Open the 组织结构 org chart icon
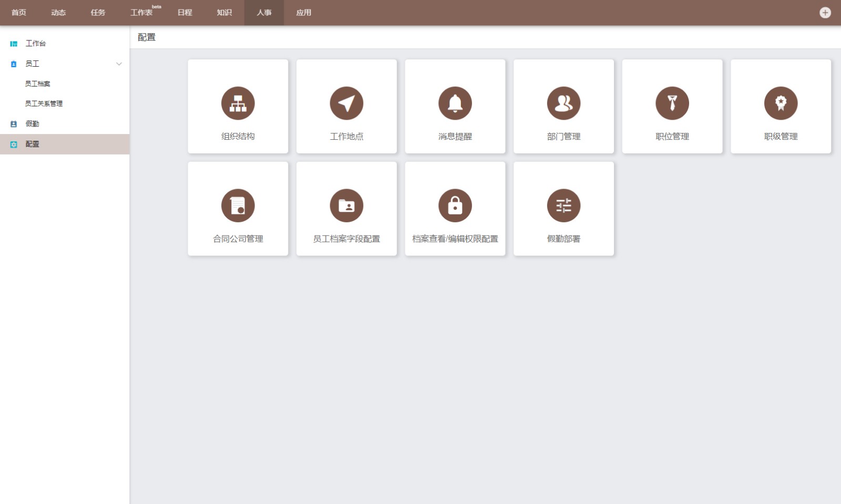This screenshot has height=504, width=841. (238, 103)
